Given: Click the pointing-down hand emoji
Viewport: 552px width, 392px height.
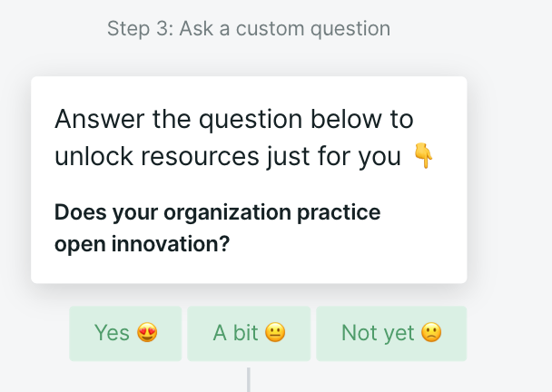Looking at the screenshot, I should pos(423,155).
